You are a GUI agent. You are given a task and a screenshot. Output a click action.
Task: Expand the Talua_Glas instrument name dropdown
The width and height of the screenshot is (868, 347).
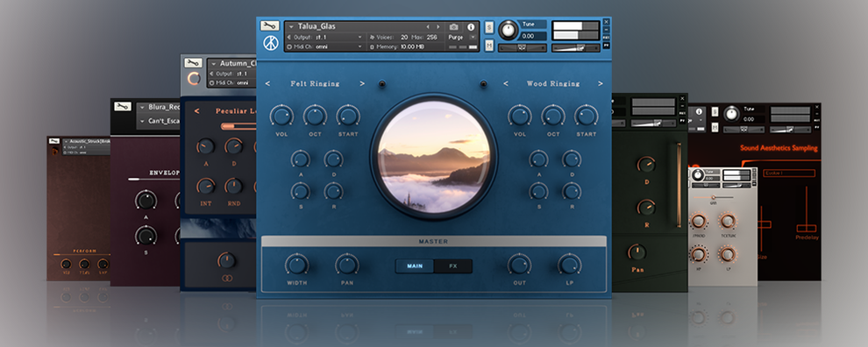click(x=291, y=26)
